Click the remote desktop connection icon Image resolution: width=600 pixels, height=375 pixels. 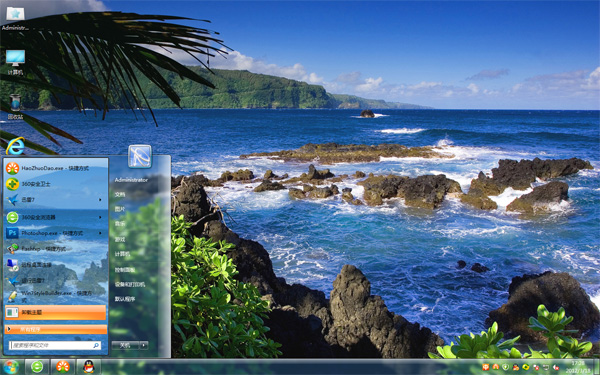click(12, 265)
